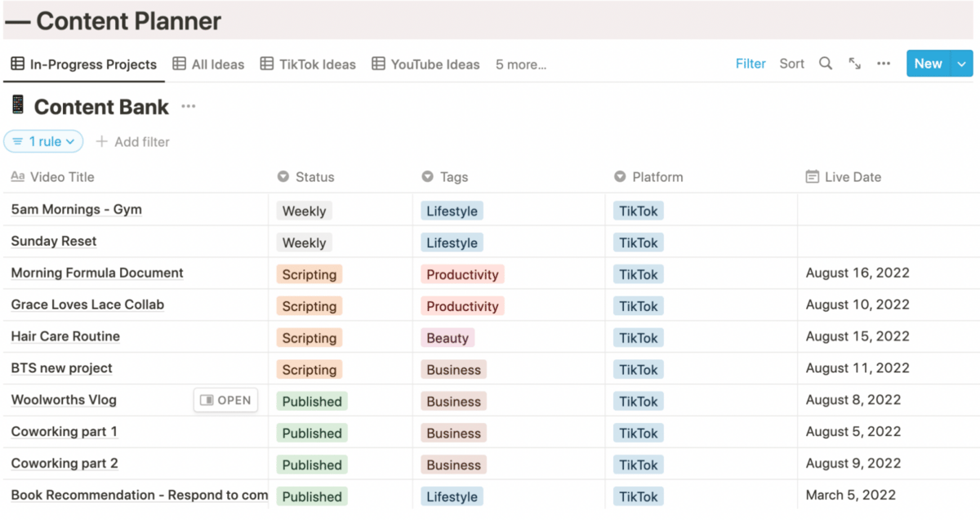Viewport: 980px width, 520px height.
Task: Click the Sort button
Action: point(791,64)
